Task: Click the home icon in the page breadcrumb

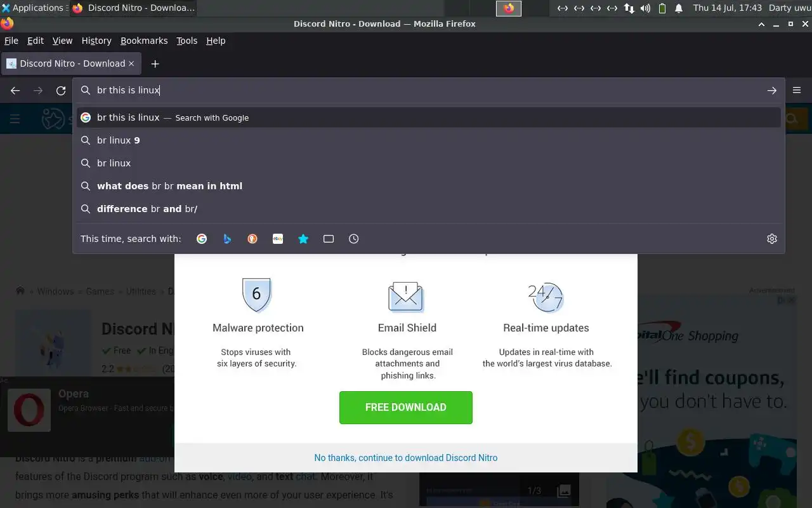Action: pos(20,291)
